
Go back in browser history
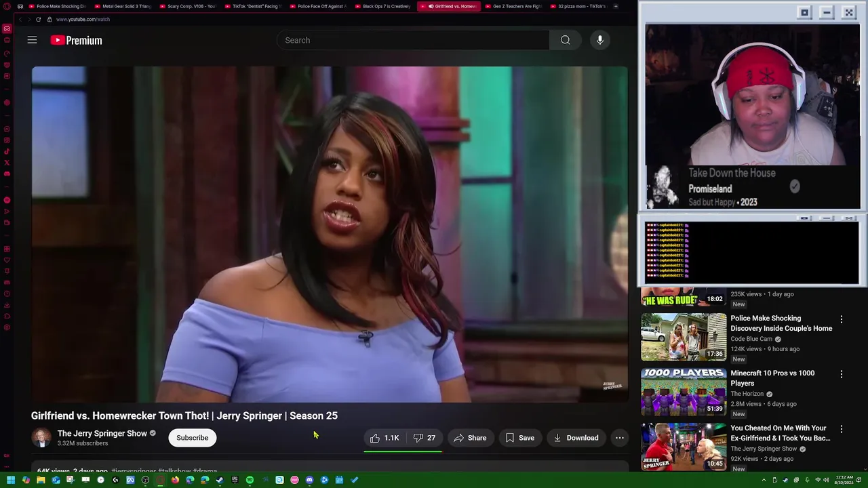coord(20,19)
